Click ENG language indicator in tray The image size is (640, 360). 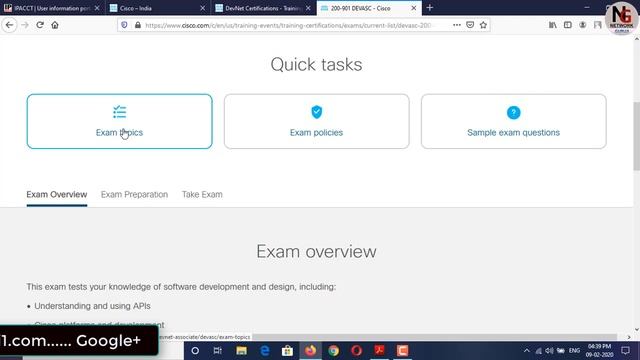point(574,351)
